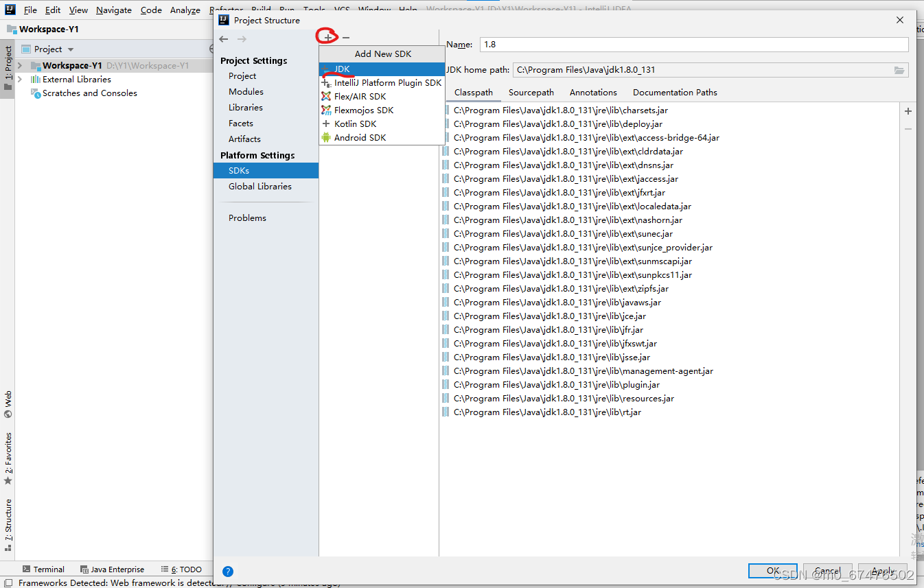Click the Apply button
924x588 pixels.
[883, 571]
